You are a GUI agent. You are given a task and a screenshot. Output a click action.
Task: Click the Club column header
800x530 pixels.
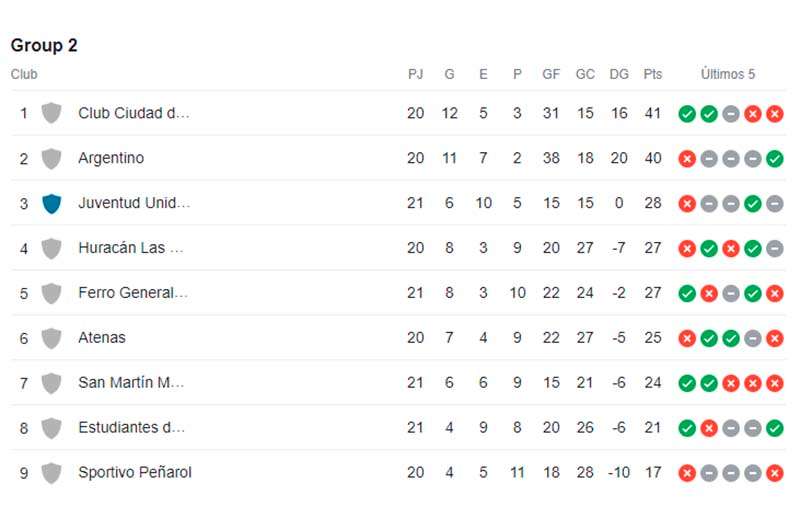click(x=24, y=74)
